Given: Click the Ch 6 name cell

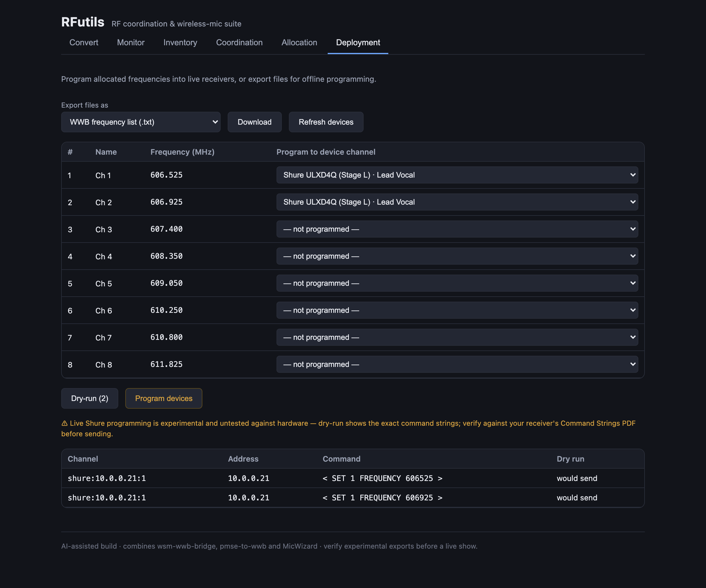Looking at the screenshot, I should tap(104, 311).
